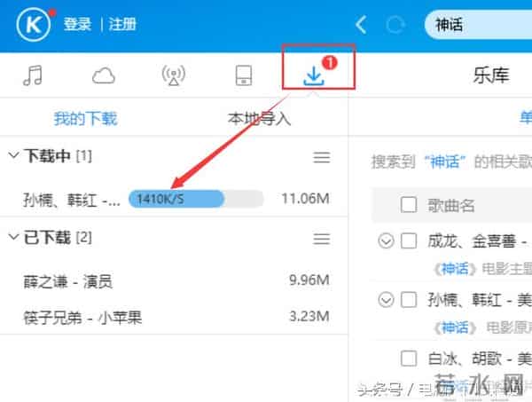Screen dimensions: 532x402
Task: Open menu for 下载中 list
Action: [x=321, y=157]
